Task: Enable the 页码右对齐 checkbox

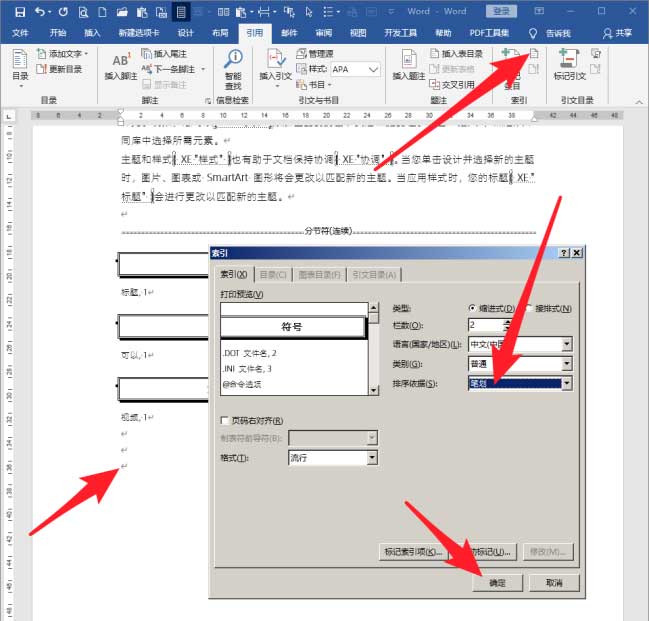Action: click(225, 421)
